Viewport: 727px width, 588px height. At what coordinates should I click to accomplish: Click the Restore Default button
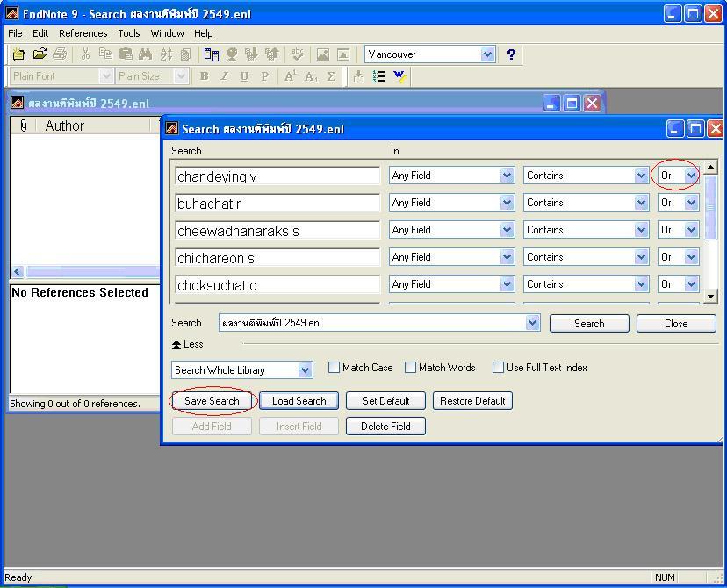coord(472,401)
